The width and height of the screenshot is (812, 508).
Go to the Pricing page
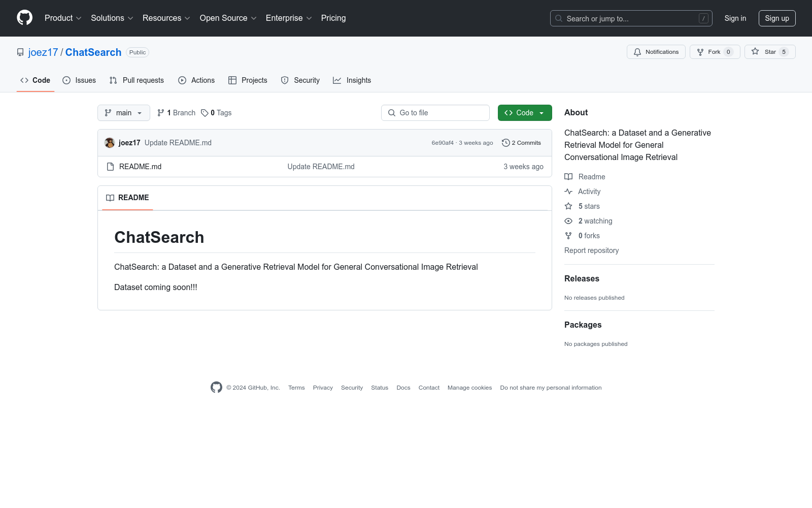pyautogui.click(x=333, y=18)
